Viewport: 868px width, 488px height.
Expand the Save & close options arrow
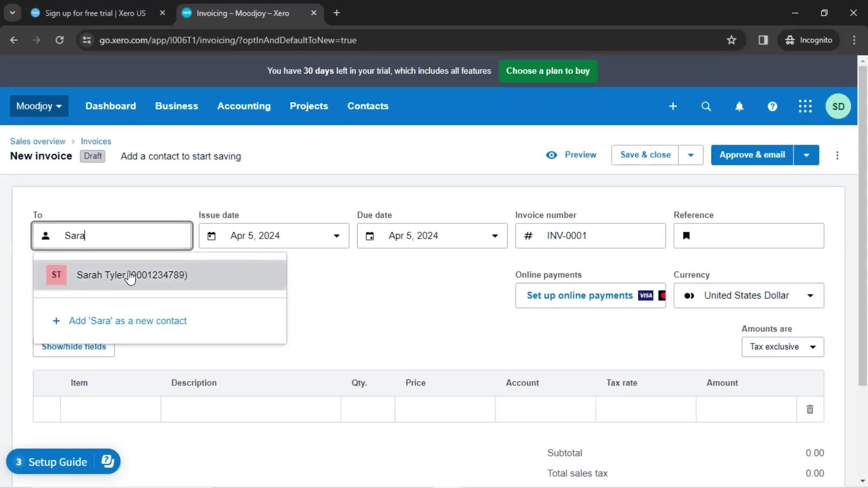pos(691,155)
